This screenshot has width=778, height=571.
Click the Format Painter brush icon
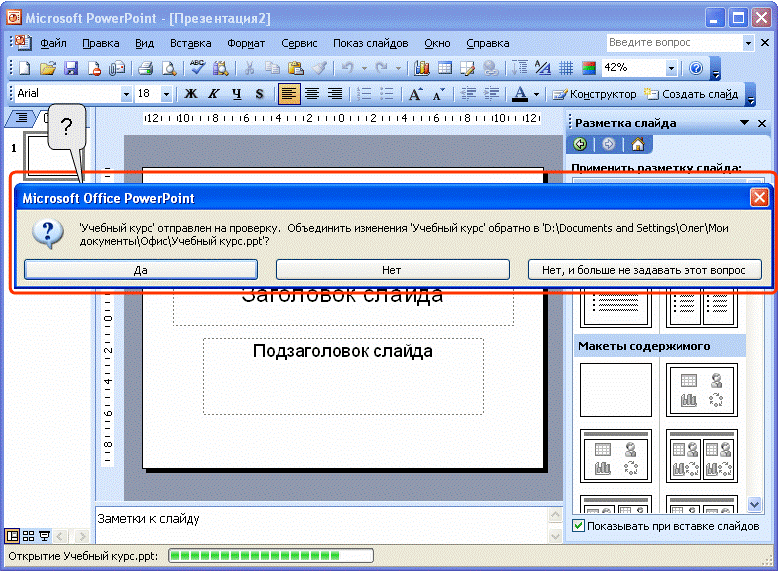(319, 68)
